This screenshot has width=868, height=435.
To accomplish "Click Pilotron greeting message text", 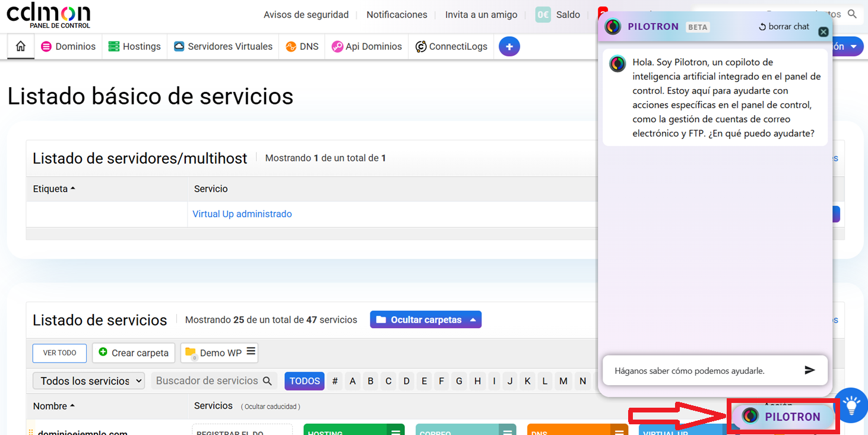I will tap(727, 98).
